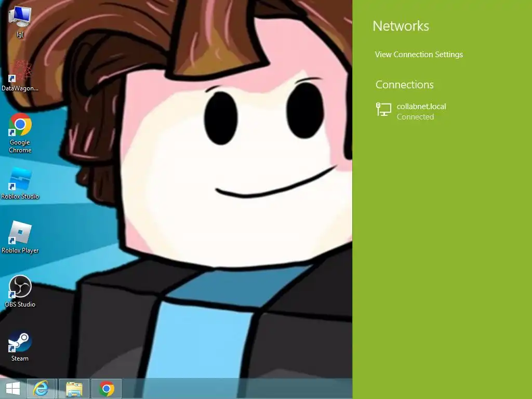This screenshot has width=532, height=399.
Task: Open the Windows Start button
Action: click(x=13, y=389)
